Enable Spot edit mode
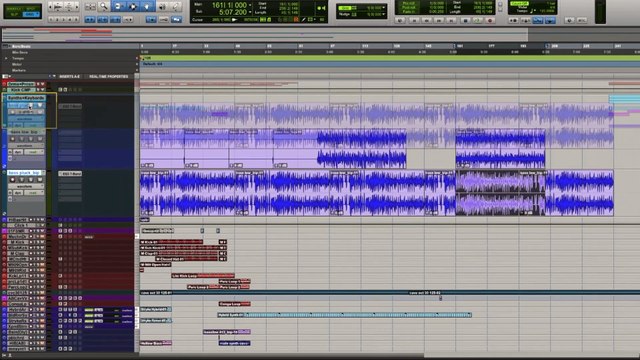The image size is (640, 360). (31, 8)
